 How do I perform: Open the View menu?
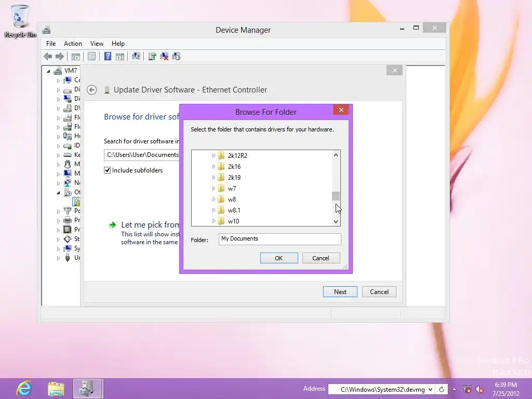(97, 44)
